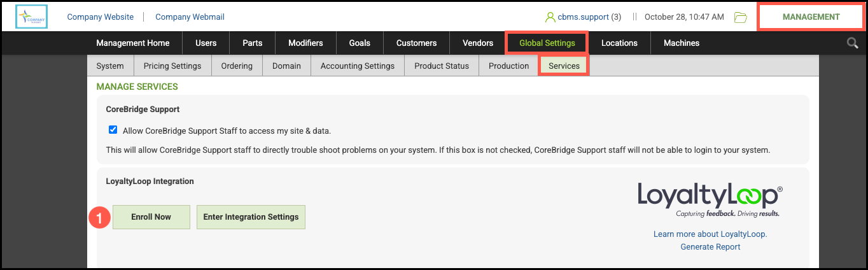Click the CoreBridge Support section title
This screenshot has width=868, height=270.
click(x=143, y=110)
